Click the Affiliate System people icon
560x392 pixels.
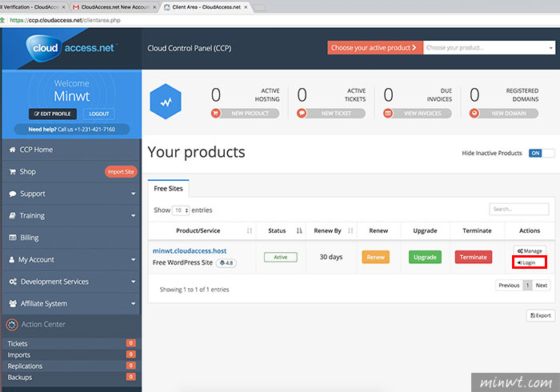pyautogui.click(x=13, y=303)
